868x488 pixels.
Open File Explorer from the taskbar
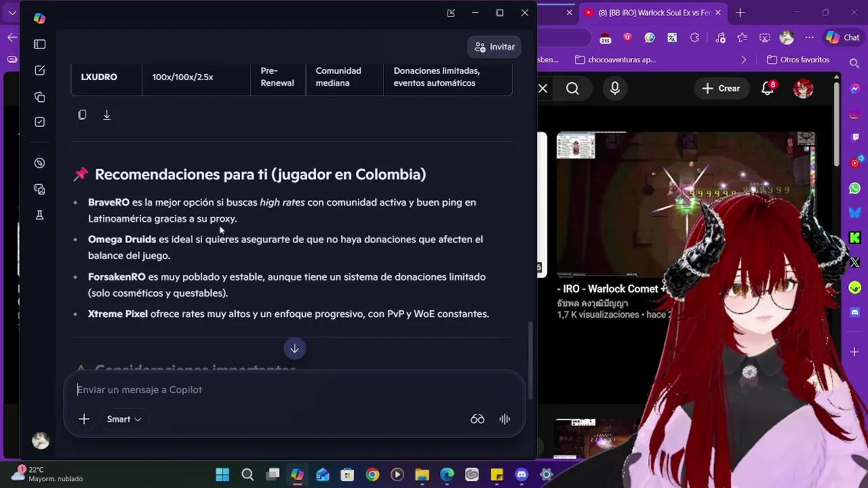[422, 474]
